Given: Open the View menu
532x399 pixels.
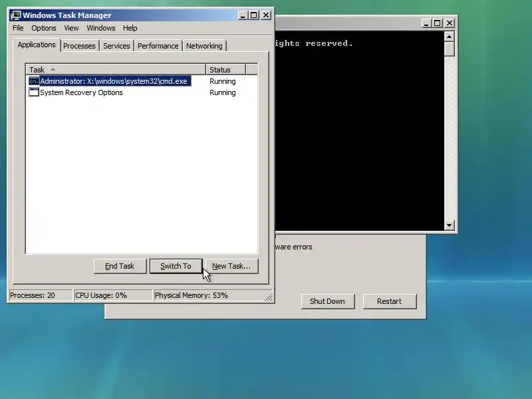Looking at the screenshot, I should coord(71,28).
